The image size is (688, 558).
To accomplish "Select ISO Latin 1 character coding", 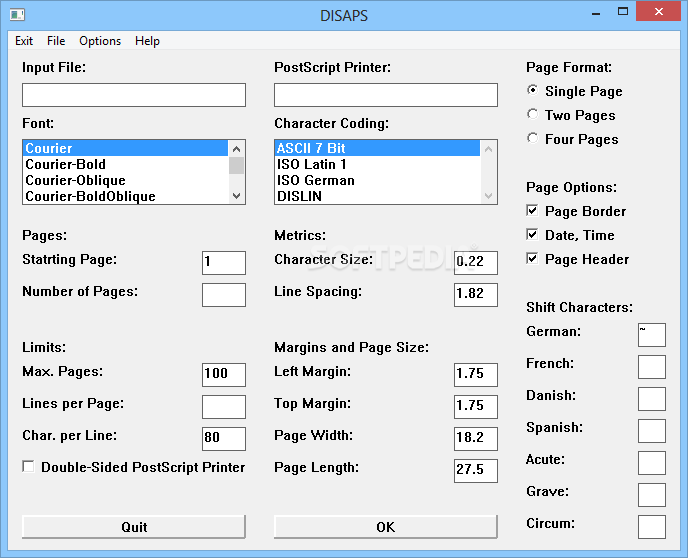I will [x=377, y=164].
